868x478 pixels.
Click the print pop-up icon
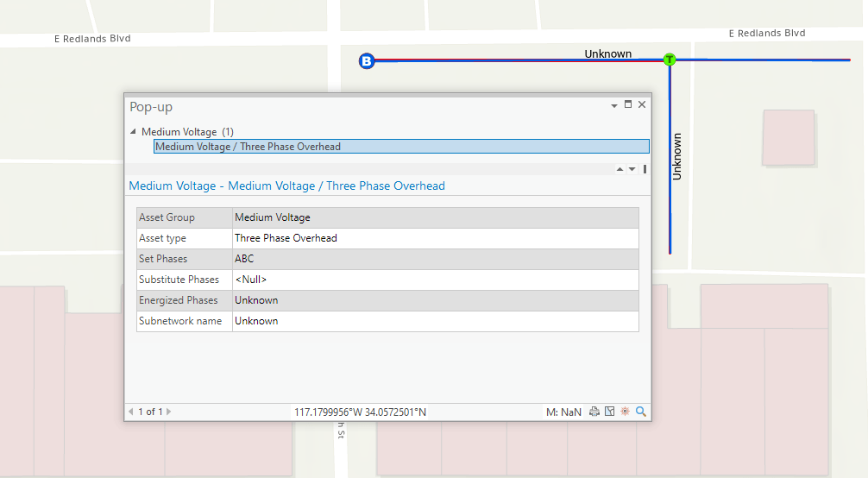pos(594,412)
